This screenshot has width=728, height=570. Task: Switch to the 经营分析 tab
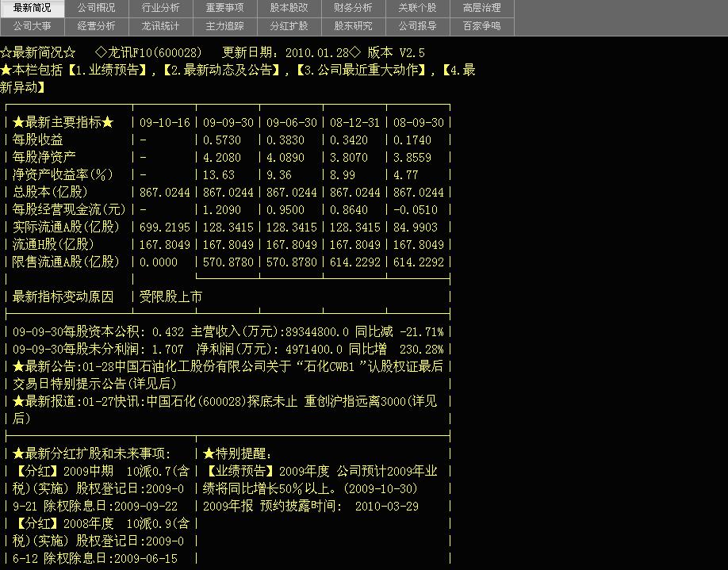96,26
